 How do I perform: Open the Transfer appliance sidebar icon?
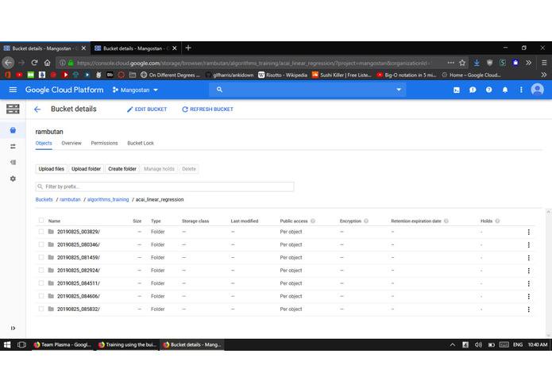coord(13,163)
